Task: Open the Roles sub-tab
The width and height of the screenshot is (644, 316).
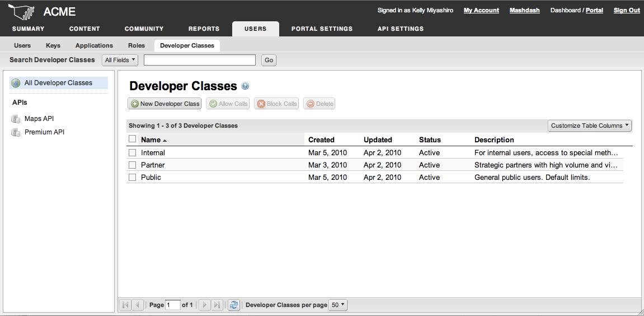Action: pos(137,46)
